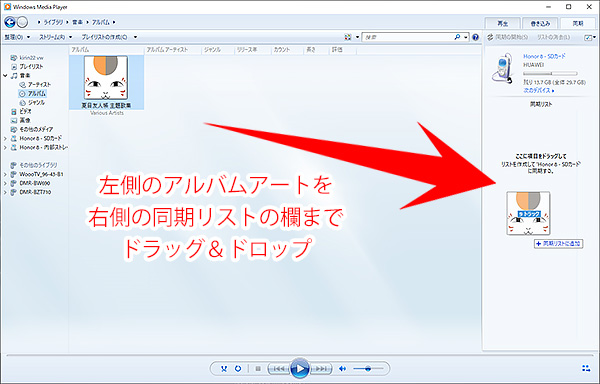Click the Back navigation arrow button
The image size is (600, 384).
click(10, 22)
